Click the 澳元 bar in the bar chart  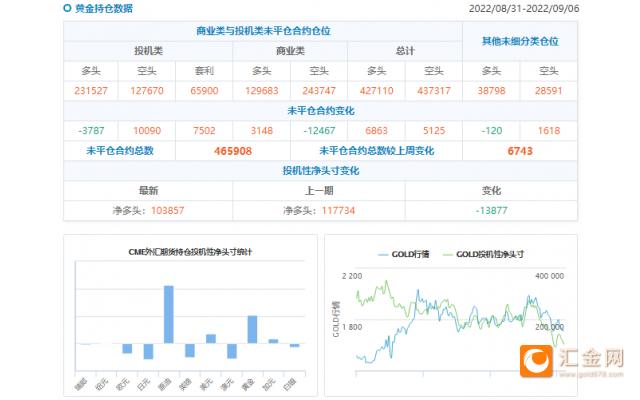coord(232,351)
